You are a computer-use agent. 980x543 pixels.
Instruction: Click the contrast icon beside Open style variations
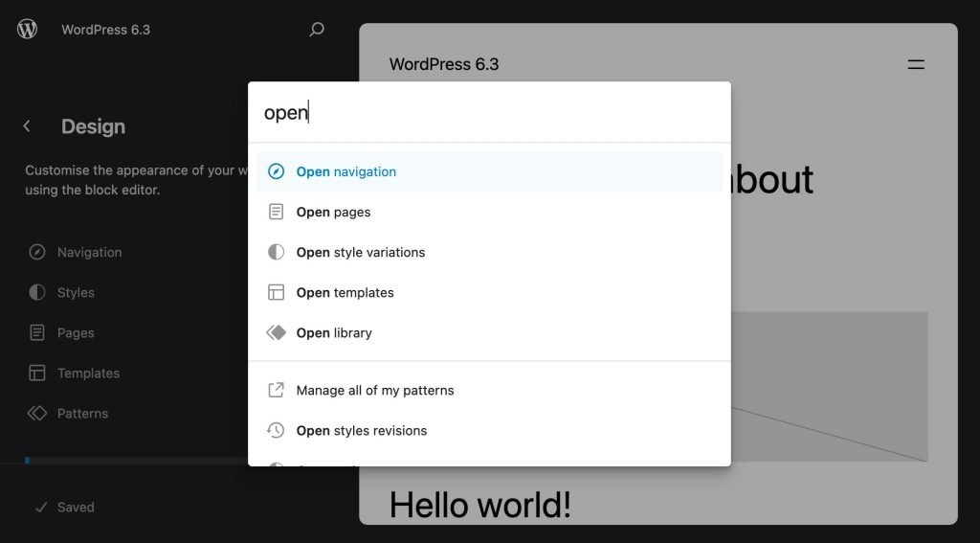276,252
